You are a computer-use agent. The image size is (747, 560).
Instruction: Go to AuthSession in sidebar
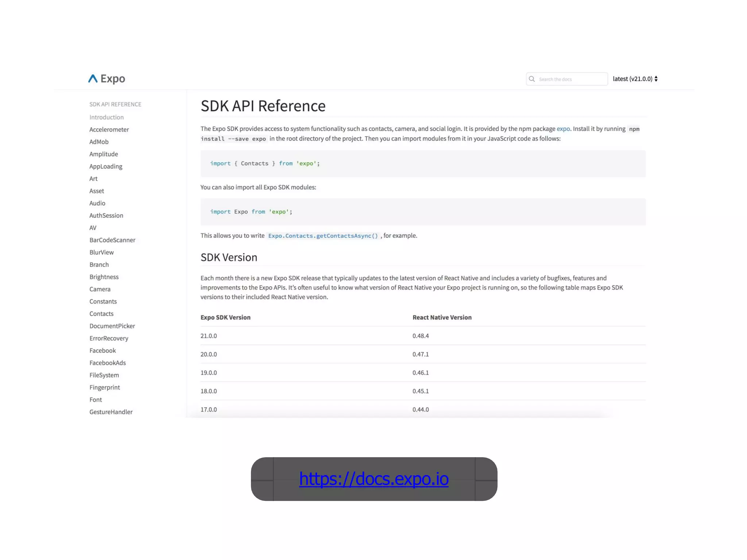(106, 215)
